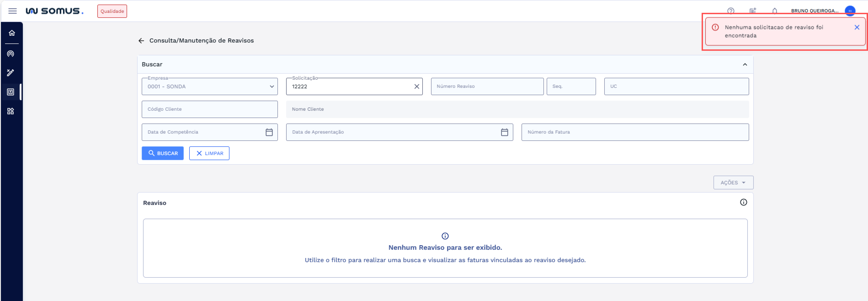Open Data de Apresentação calendar picker

coord(504,132)
